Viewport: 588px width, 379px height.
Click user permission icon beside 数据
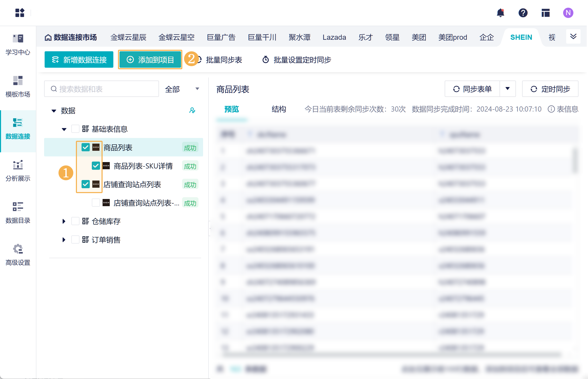[x=192, y=111]
